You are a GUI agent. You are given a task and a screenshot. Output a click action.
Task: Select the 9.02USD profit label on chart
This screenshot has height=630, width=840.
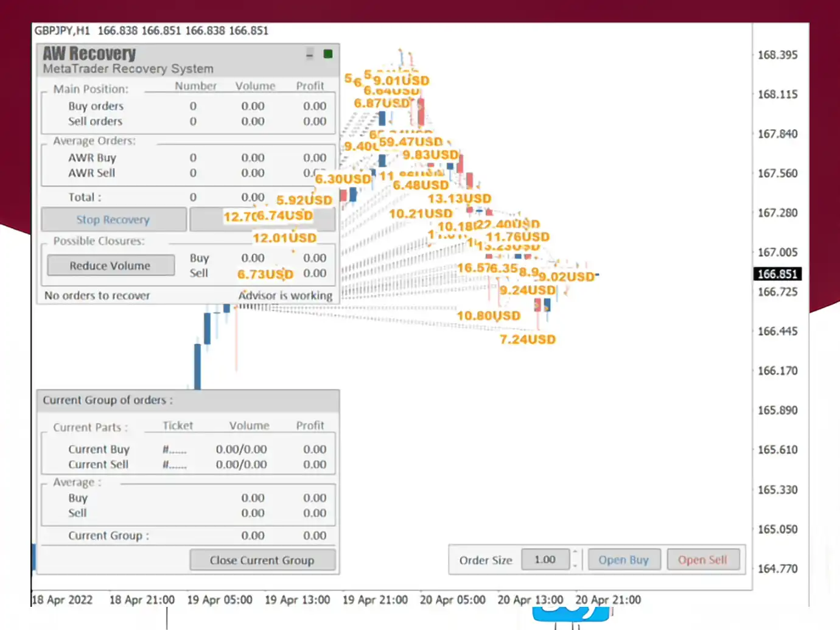(x=567, y=276)
